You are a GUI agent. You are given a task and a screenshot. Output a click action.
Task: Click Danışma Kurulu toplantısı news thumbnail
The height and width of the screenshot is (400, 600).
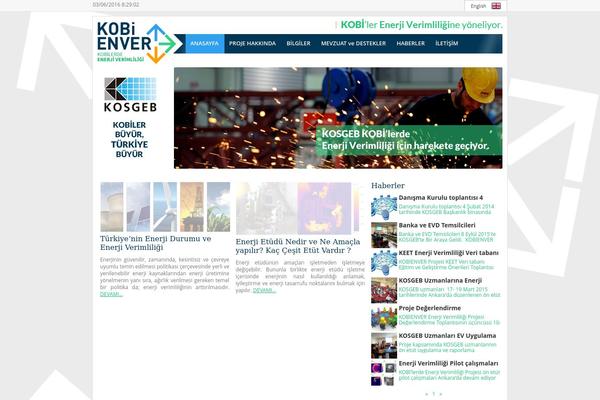point(384,207)
